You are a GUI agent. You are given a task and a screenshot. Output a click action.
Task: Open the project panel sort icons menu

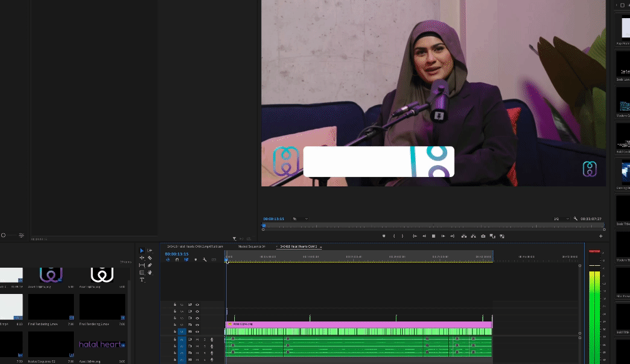(21, 235)
